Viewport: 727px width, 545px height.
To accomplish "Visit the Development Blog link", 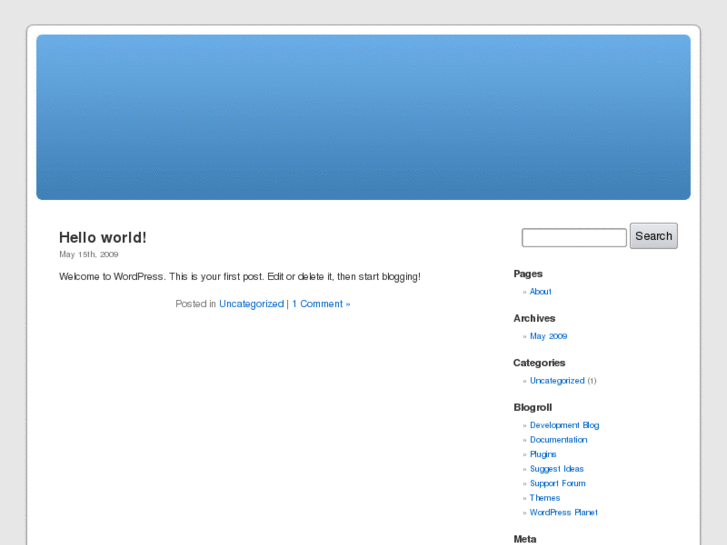I will (x=564, y=425).
